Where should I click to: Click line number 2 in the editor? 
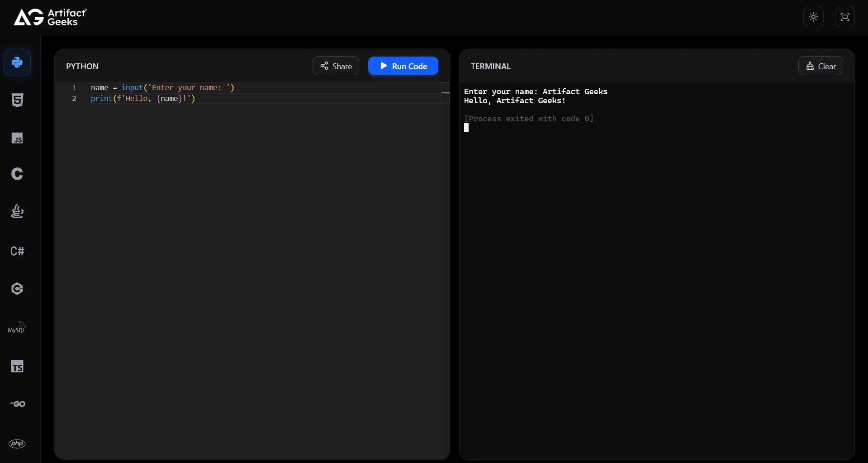(74, 99)
